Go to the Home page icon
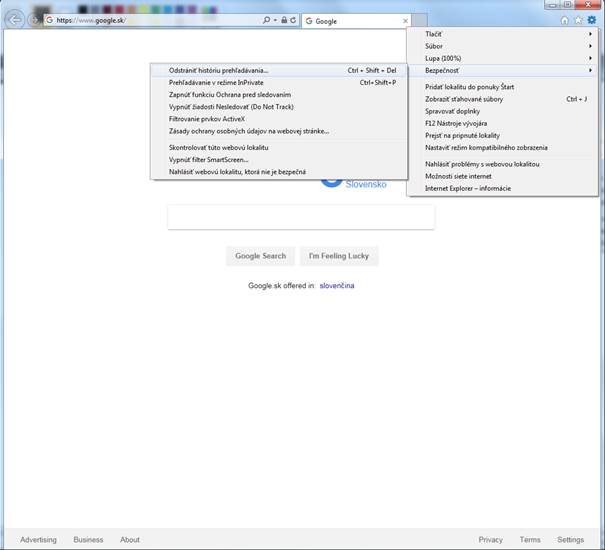 (564, 20)
